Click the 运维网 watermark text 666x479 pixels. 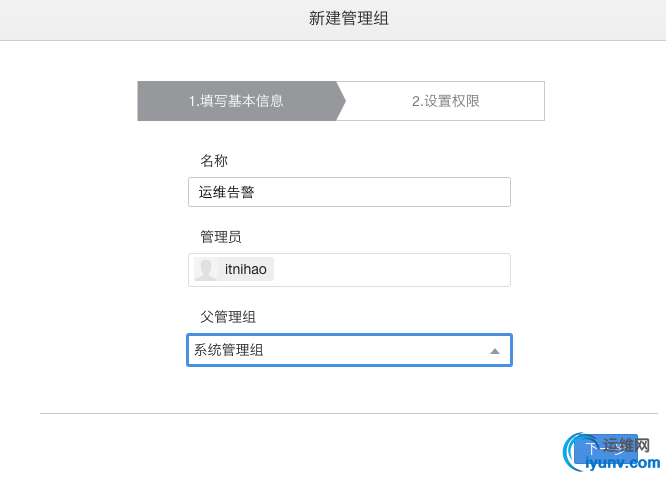point(628,445)
